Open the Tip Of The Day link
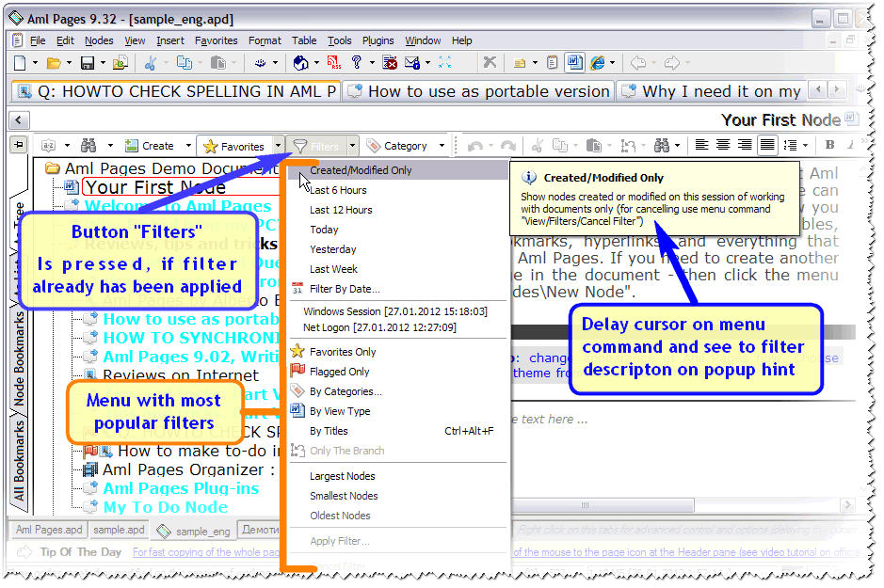 [206, 552]
